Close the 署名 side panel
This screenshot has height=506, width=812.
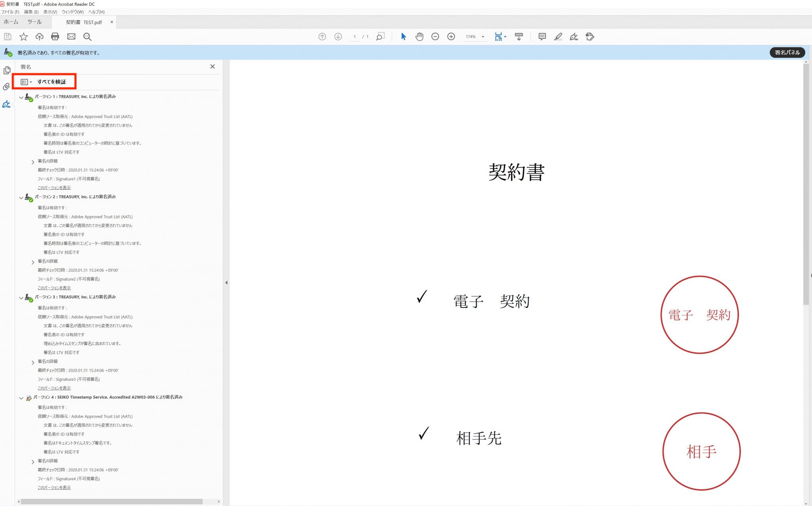click(x=213, y=67)
